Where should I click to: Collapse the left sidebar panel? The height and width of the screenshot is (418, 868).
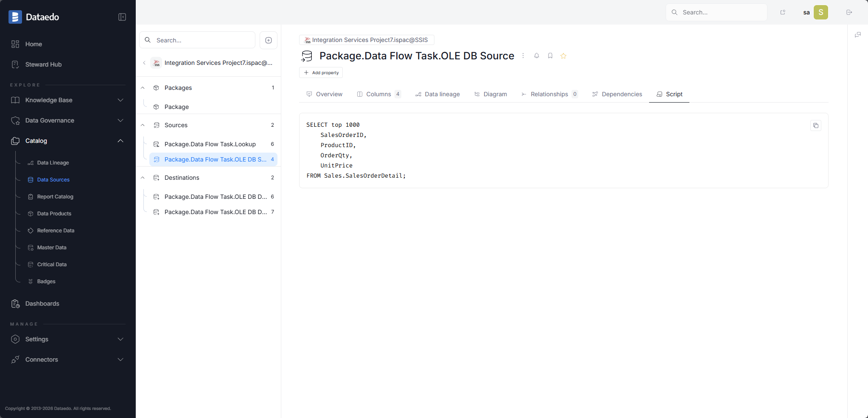click(122, 17)
